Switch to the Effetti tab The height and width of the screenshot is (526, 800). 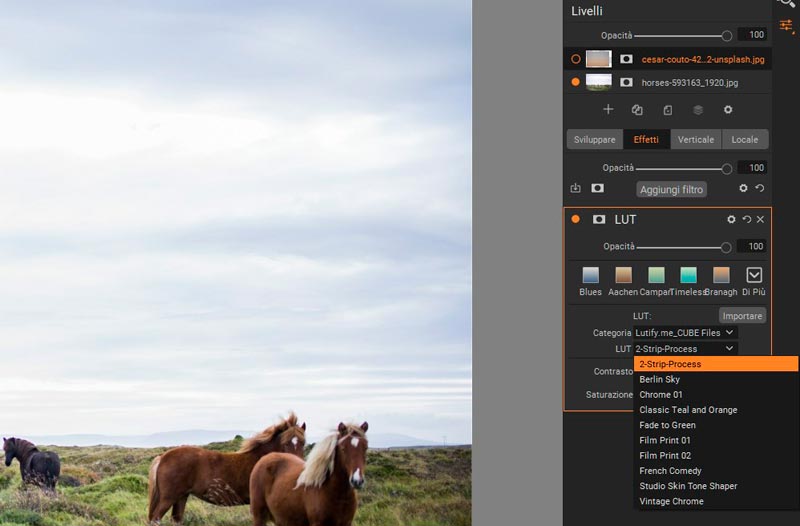pyautogui.click(x=646, y=139)
